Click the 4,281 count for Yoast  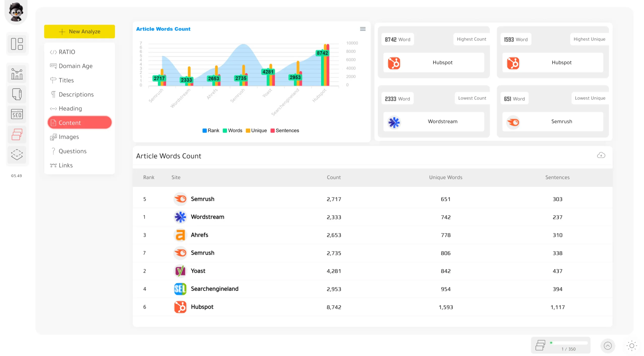(x=334, y=271)
